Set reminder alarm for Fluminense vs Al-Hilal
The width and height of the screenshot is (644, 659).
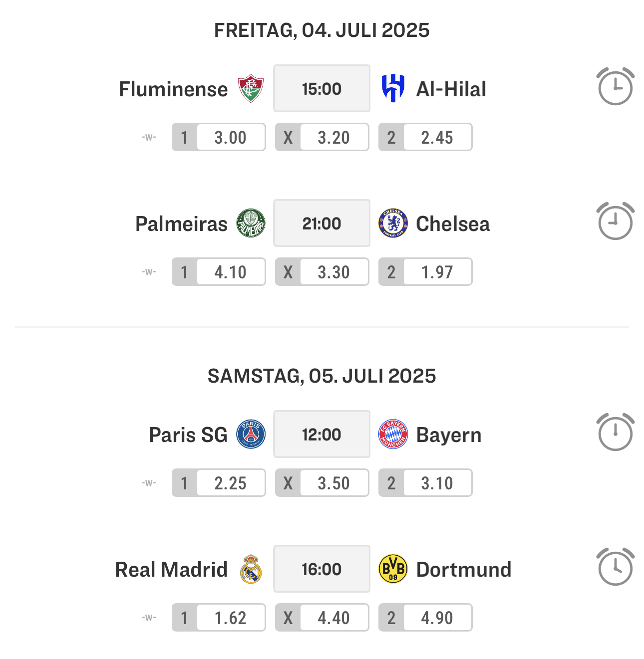coord(616,87)
